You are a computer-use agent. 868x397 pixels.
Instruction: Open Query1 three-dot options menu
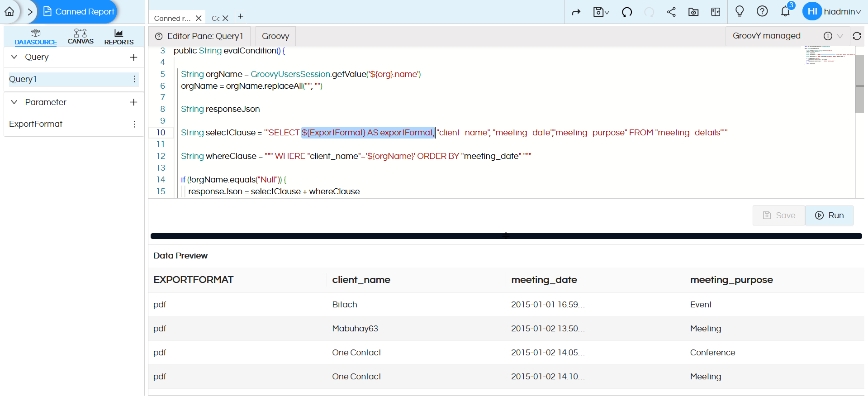click(x=134, y=79)
